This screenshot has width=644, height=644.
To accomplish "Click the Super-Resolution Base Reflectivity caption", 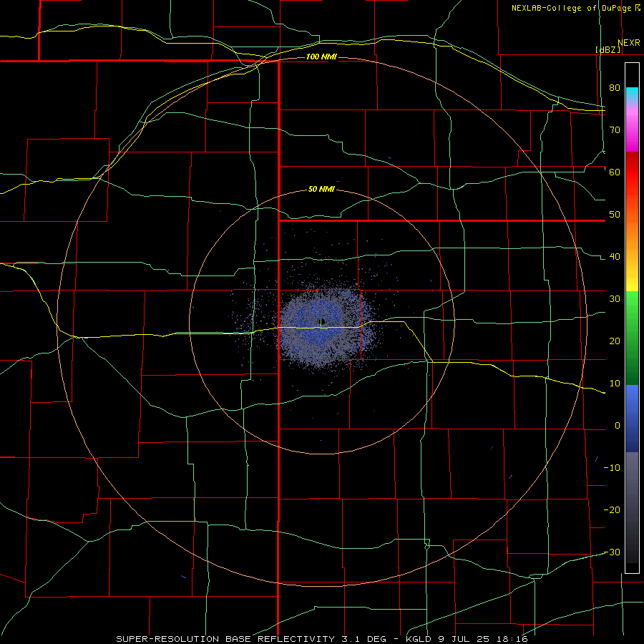I will coord(321,639).
